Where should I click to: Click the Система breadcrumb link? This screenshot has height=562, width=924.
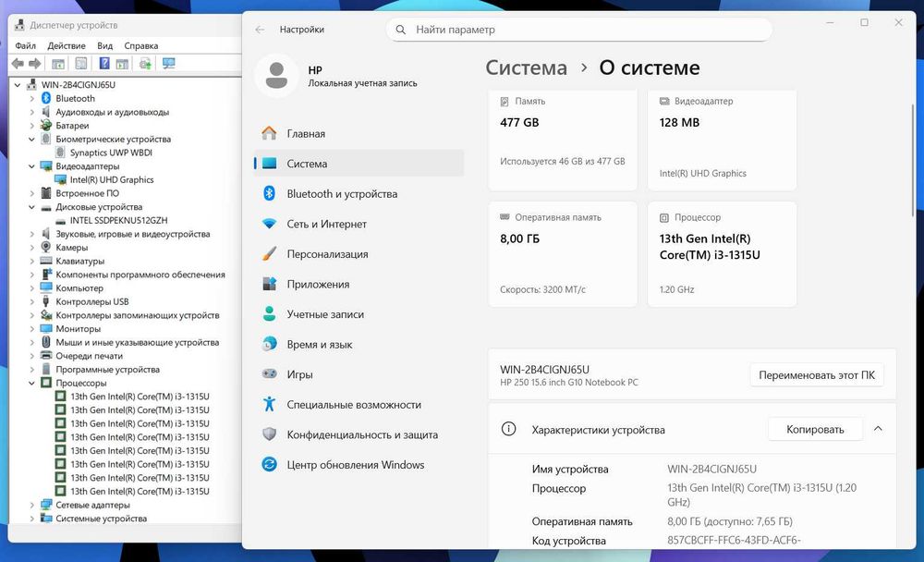click(x=527, y=67)
